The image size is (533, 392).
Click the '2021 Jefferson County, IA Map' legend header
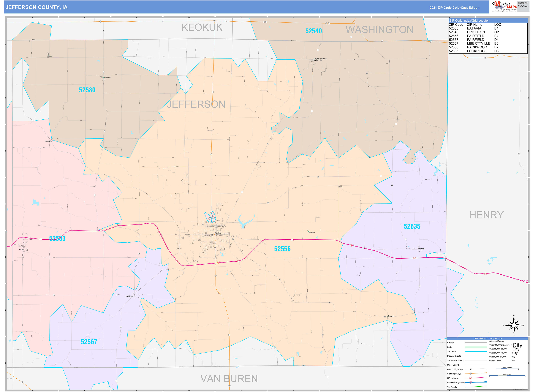point(487,338)
